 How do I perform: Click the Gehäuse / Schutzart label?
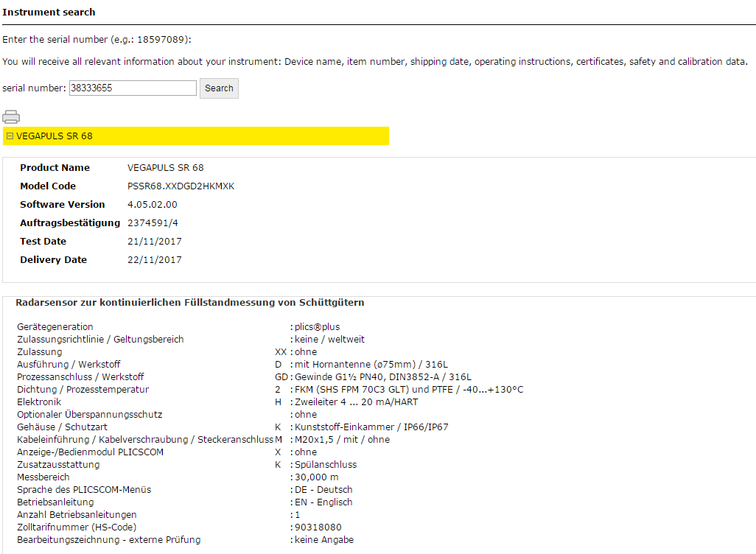[62, 427]
